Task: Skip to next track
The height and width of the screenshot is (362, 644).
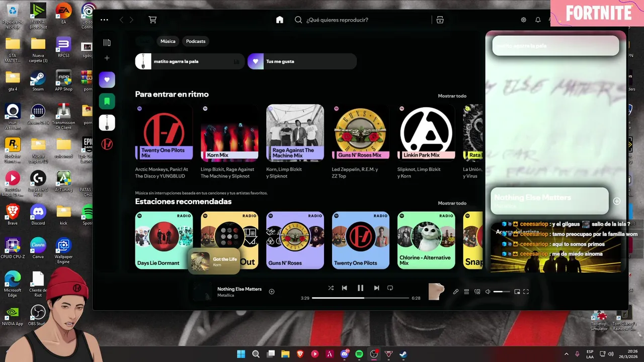Action: click(x=376, y=288)
